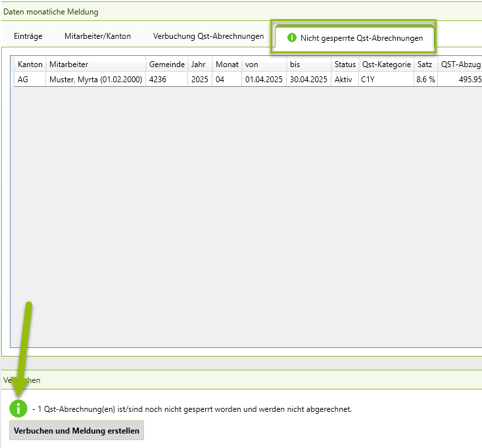Click the von date cell 01.04.2025
Viewport: 482px width, 448px height.
pyautogui.click(x=263, y=80)
